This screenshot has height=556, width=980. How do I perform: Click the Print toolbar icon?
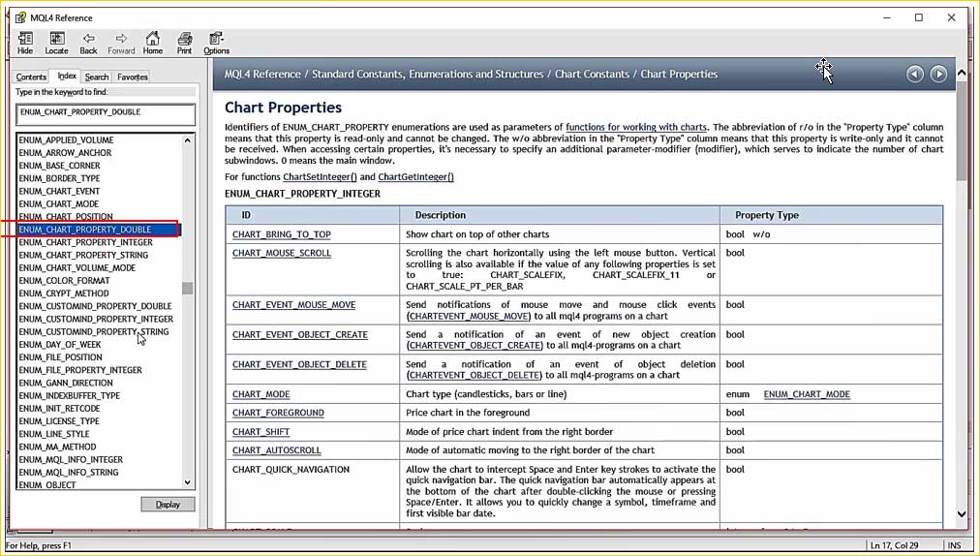[184, 44]
